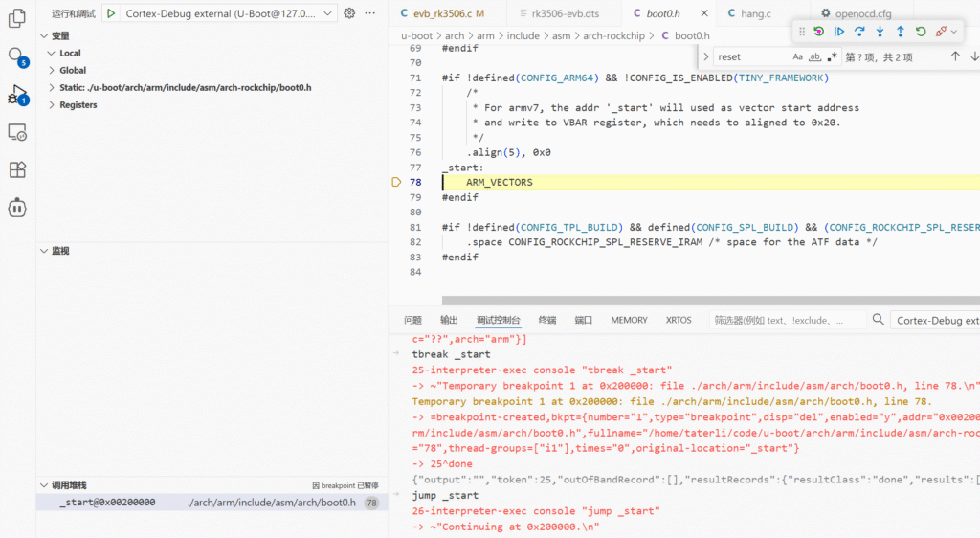This screenshot has width=980, height=538.
Task: Toggle Match Case in find widget
Action: (x=798, y=57)
